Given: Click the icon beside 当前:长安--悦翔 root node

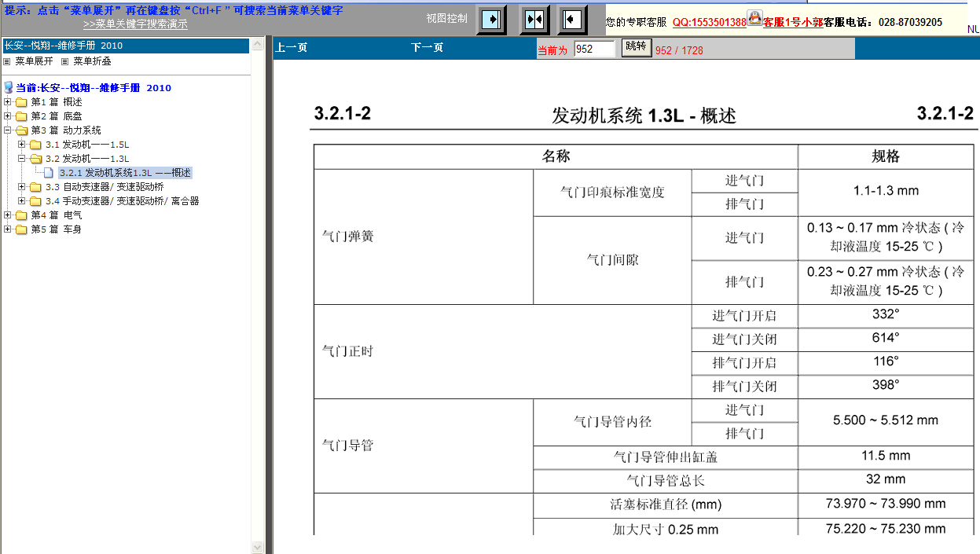Looking at the screenshot, I should (x=9, y=88).
